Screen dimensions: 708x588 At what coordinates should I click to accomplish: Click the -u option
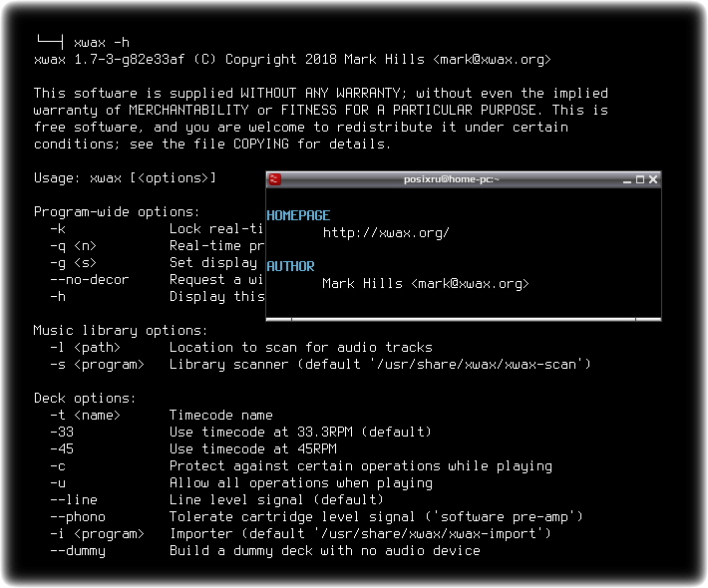pyautogui.click(x=58, y=482)
